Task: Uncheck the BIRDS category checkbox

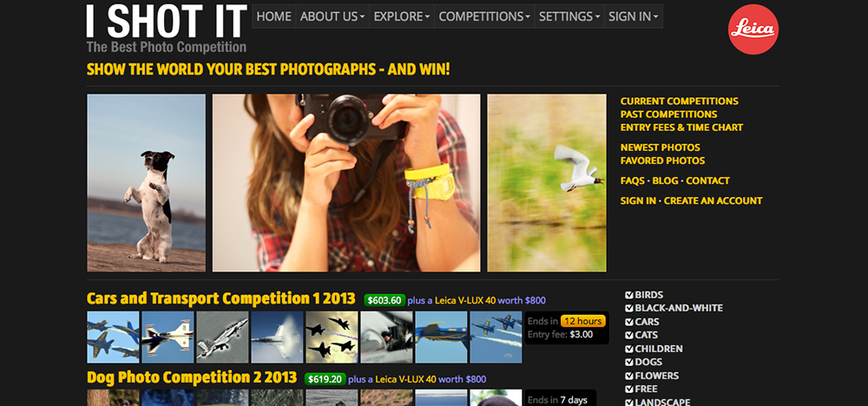Action: [628, 295]
